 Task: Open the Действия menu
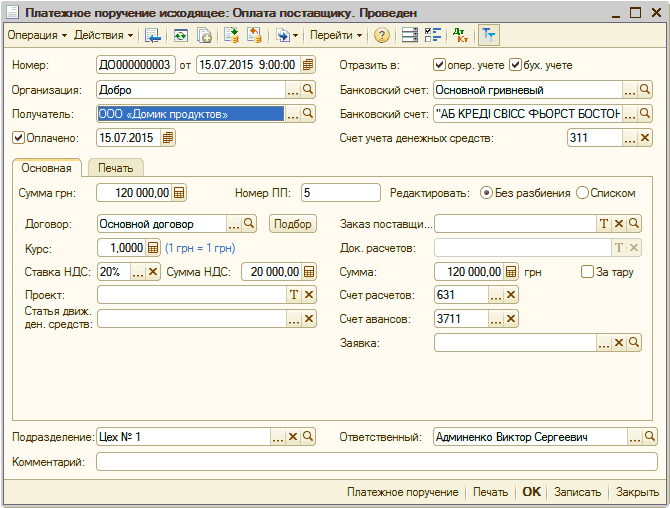coord(103,36)
